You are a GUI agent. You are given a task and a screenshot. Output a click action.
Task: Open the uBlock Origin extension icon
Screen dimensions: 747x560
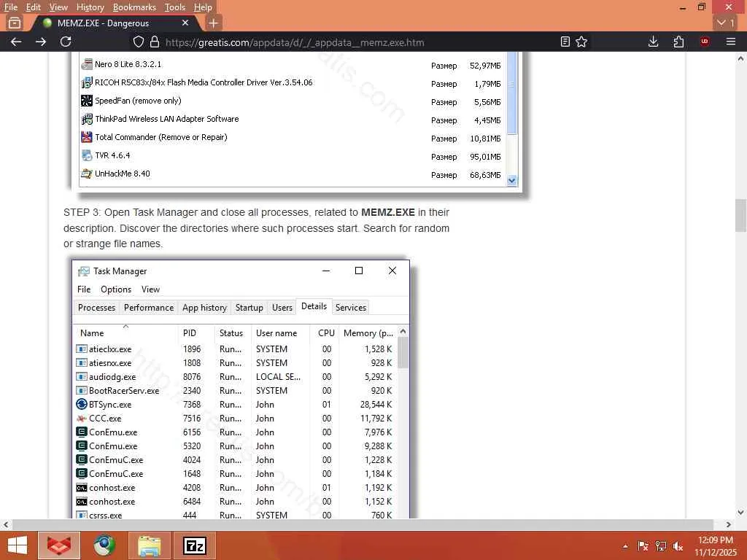pyautogui.click(x=705, y=42)
